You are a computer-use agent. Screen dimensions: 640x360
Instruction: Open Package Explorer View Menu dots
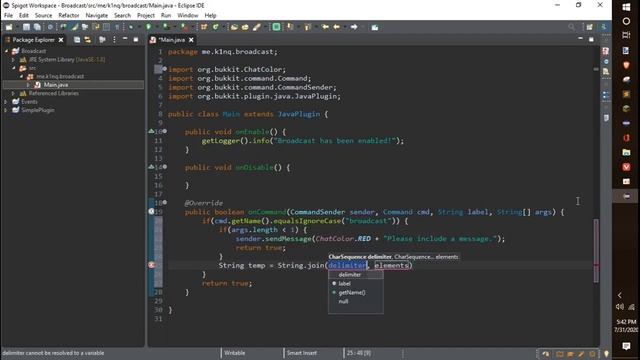[114, 40]
